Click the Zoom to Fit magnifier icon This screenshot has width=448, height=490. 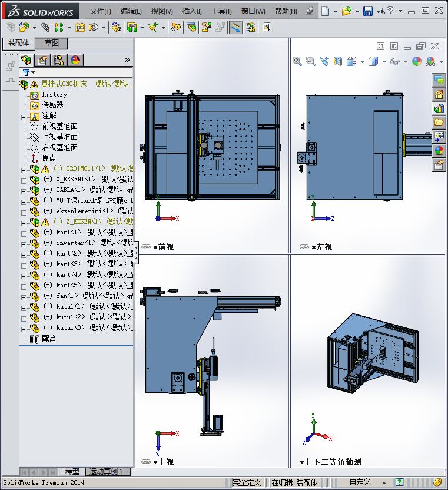[x=297, y=61]
